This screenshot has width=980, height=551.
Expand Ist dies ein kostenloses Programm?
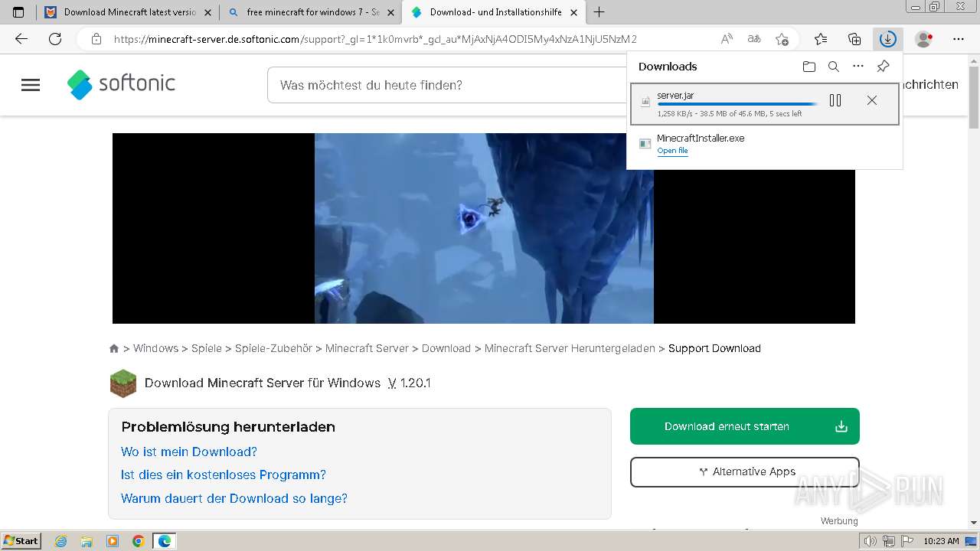[224, 474]
